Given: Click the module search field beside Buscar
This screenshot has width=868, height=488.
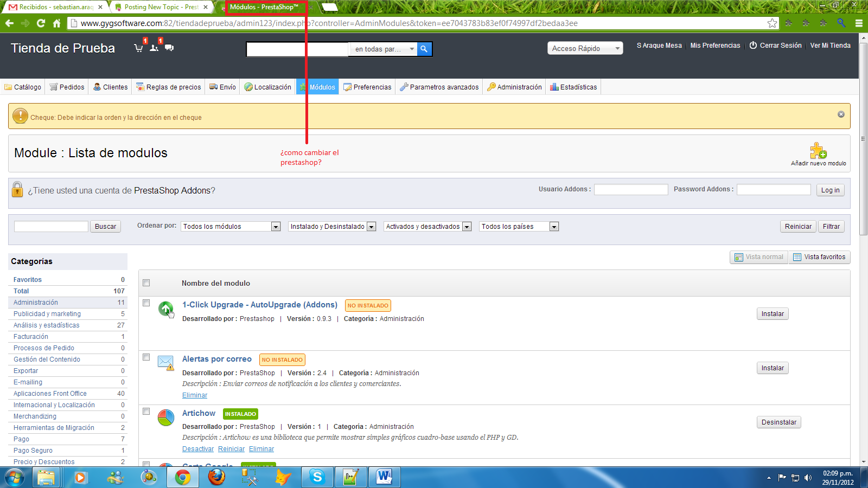Looking at the screenshot, I should click(51, 226).
